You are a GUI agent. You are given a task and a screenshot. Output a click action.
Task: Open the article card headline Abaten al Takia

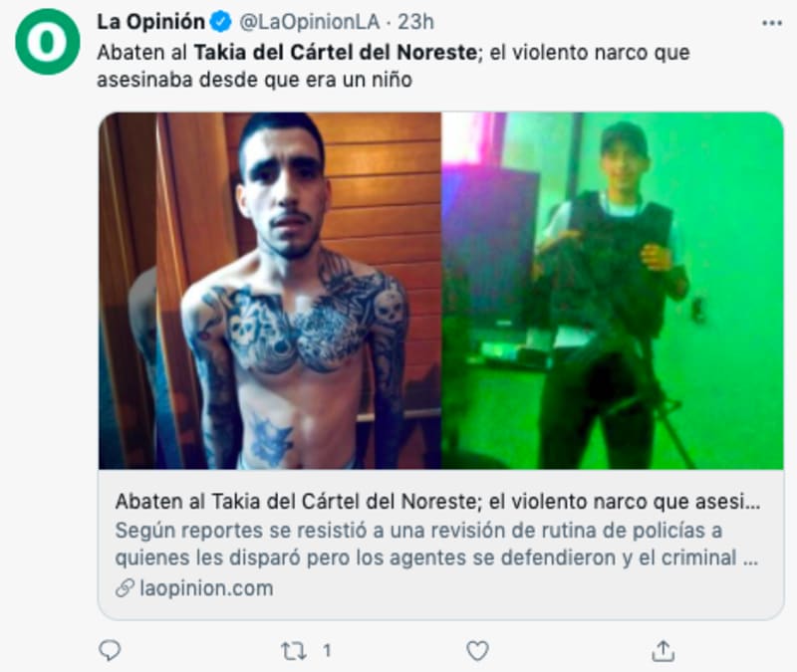[437, 502]
